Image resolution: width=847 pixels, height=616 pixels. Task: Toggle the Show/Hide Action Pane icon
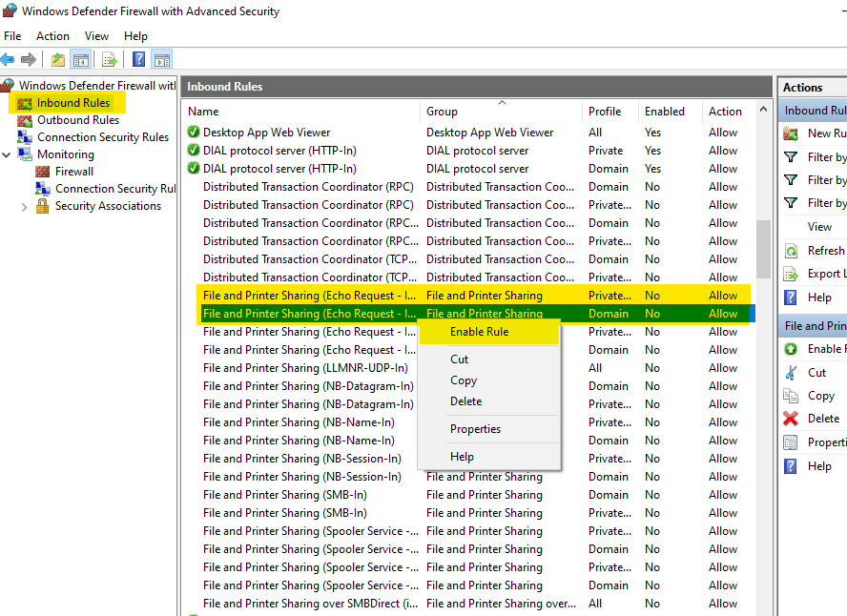click(x=162, y=59)
